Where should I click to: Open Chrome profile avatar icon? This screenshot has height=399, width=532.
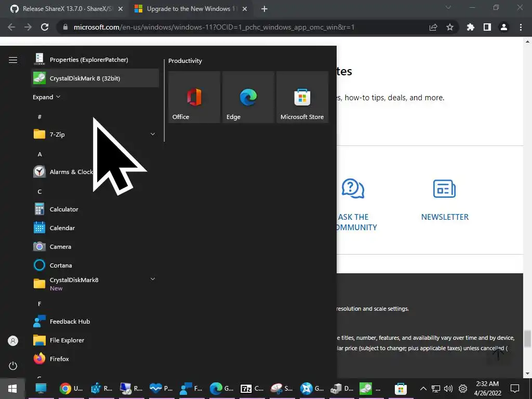pyautogui.click(x=504, y=27)
